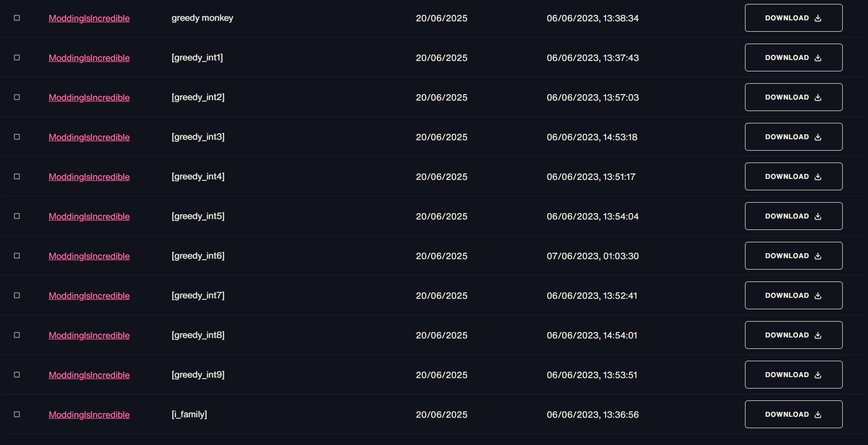Click download icon for greedy monkey row
868x445 pixels.
tap(818, 18)
